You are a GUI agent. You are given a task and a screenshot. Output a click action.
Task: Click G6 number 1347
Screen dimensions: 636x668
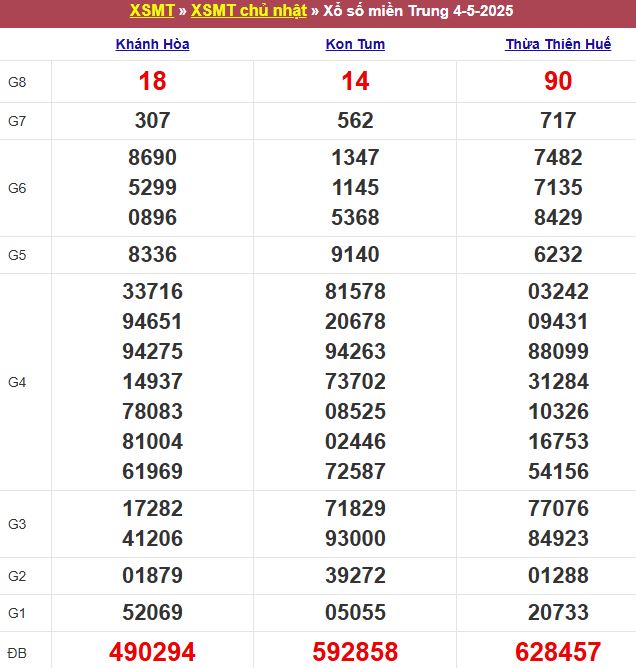pos(355,157)
